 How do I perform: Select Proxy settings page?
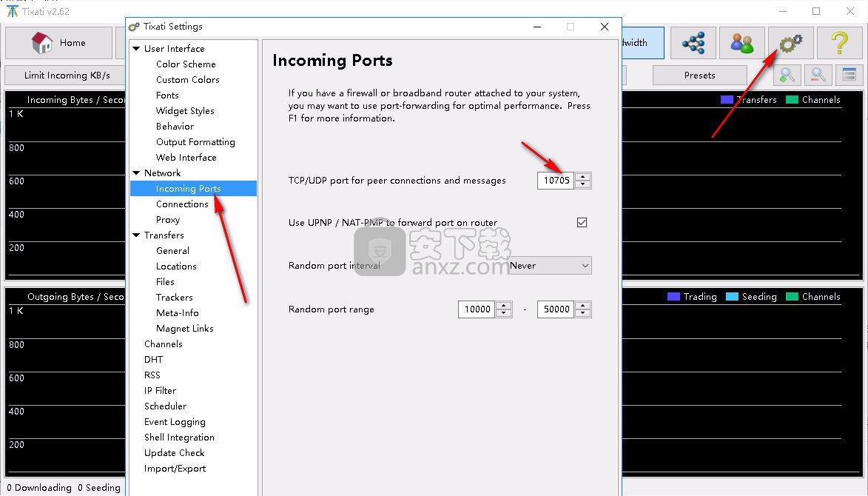[x=168, y=220]
